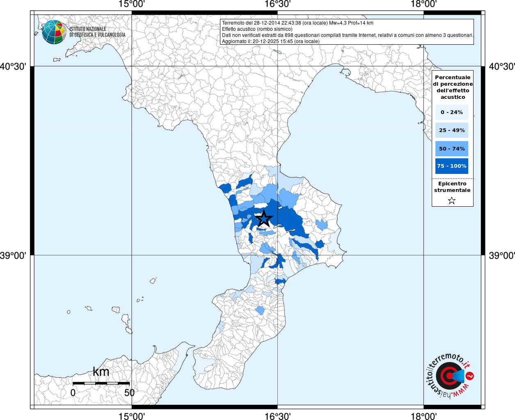This screenshot has height=420, width=515.
Task: Click the haisentitoilterremoto.it logo
Action: tap(450, 375)
